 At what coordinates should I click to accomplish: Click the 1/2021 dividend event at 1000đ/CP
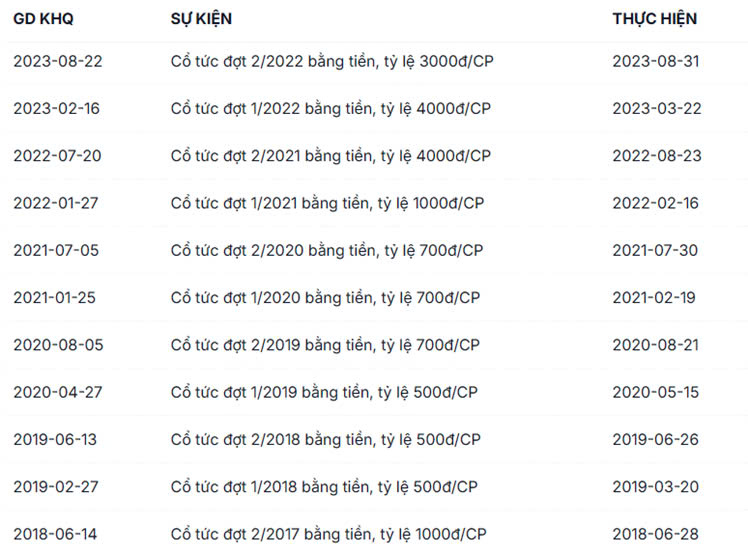point(327,203)
